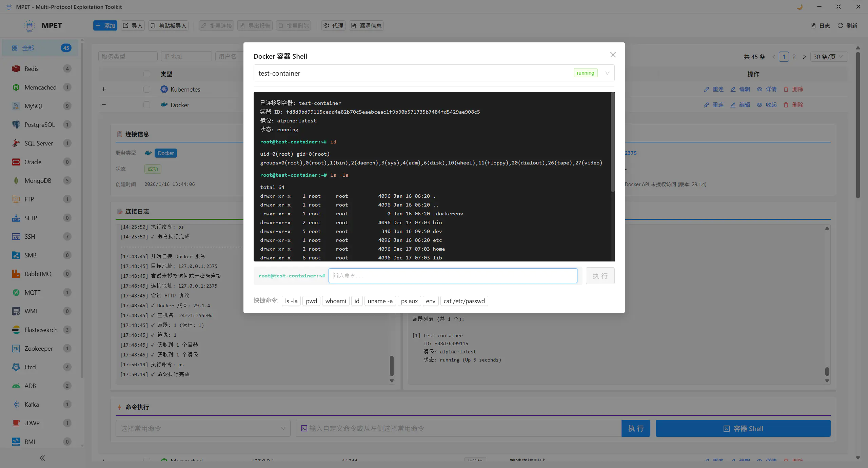Tick the Docker row checkbox
The image size is (868, 468).
tap(146, 105)
